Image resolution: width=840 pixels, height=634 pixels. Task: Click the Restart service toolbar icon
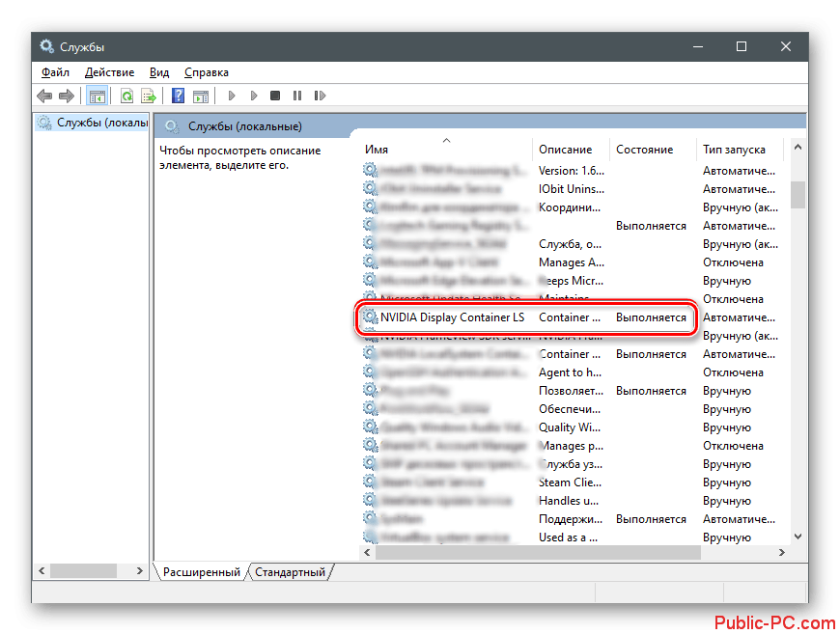point(319,96)
